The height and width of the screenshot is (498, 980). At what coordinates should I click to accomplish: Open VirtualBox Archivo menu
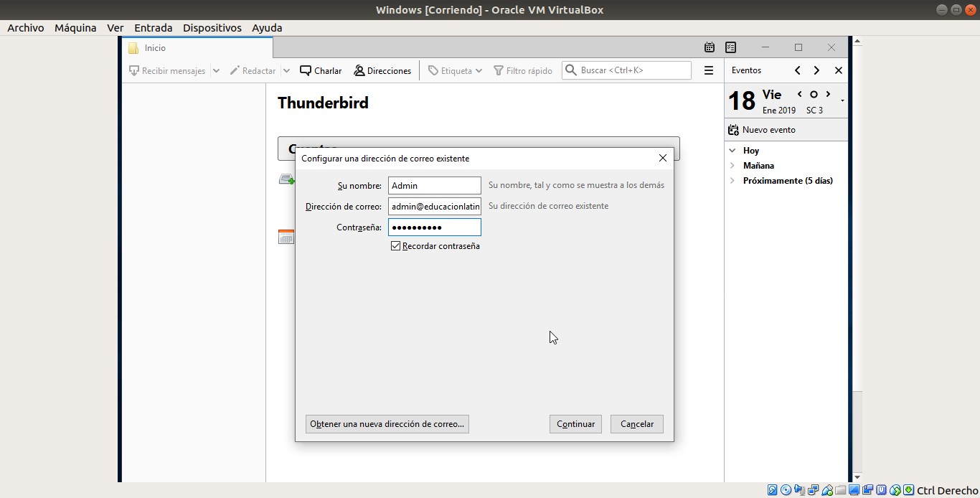(26, 28)
